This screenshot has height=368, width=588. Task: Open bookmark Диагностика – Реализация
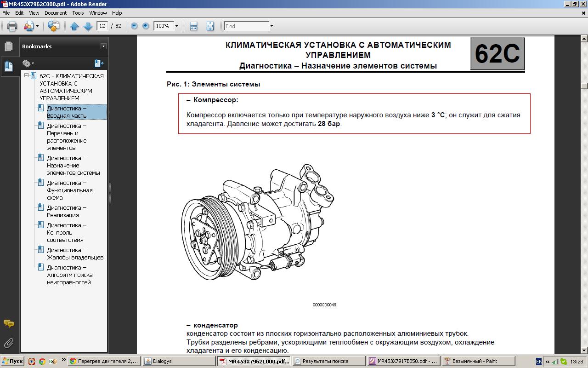pyautogui.click(x=67, y=211)
